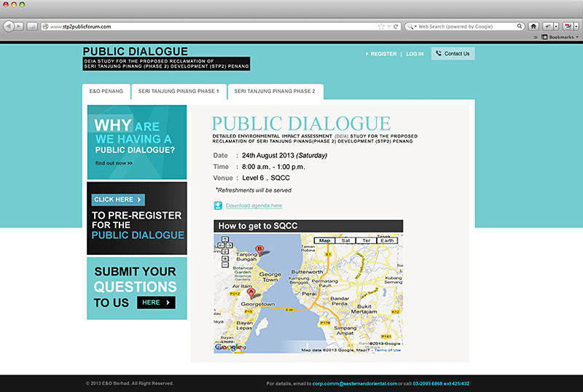The width and height of the screenshot is (583, 392).
Task: Click into the Web Search field
Action: click(466, 26)
